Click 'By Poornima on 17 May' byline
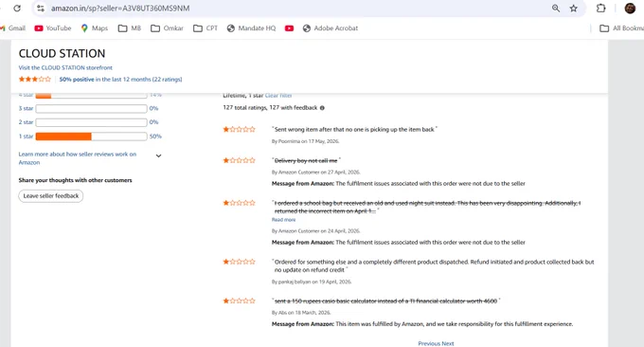 click(305, 141)
